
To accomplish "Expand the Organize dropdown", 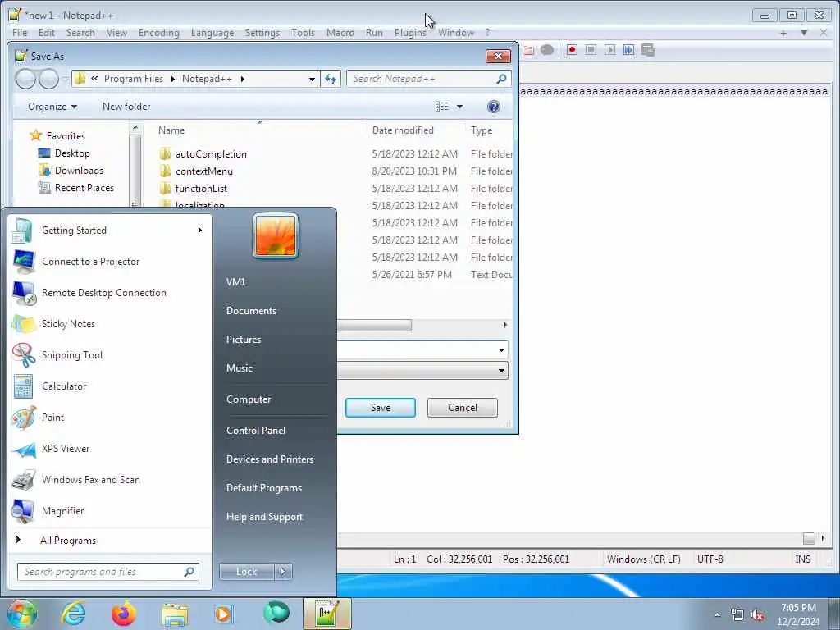I will (x=52, y=107).
